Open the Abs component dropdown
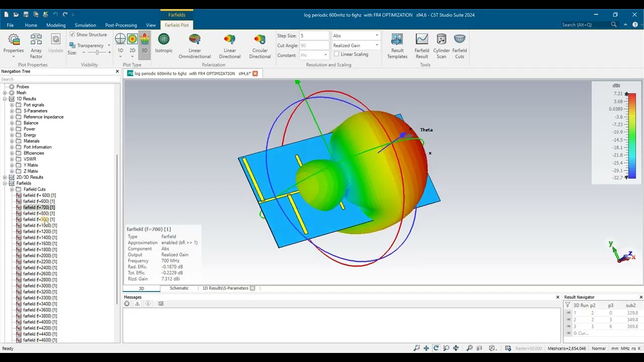 (x=355, y=36)
